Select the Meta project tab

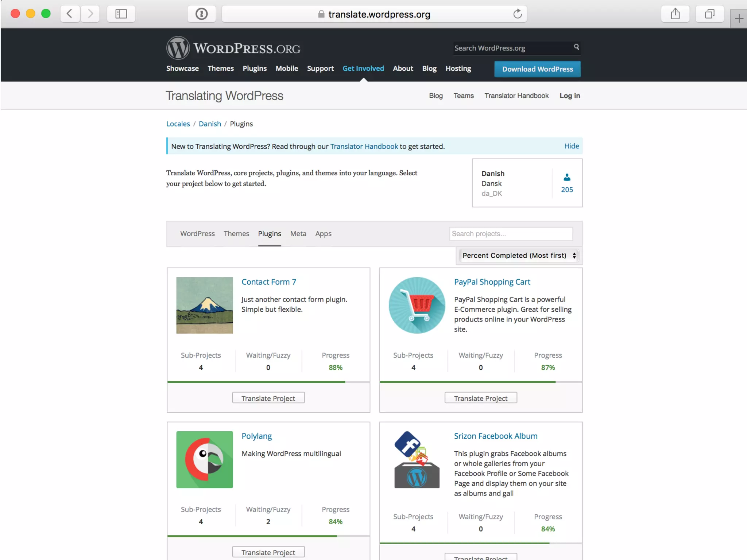click(298, 234)
